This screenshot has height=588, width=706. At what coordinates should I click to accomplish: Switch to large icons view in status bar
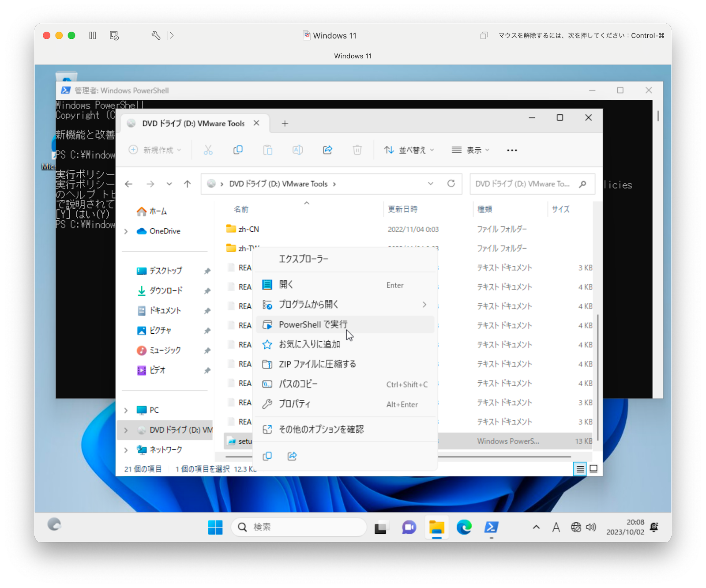[593, 469]
